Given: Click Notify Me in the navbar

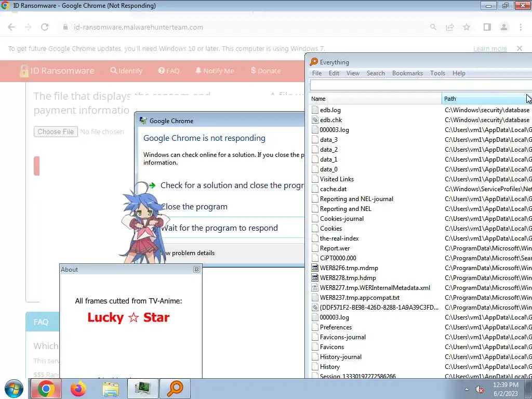Looking at the screenshot, I should click(215, 71).
